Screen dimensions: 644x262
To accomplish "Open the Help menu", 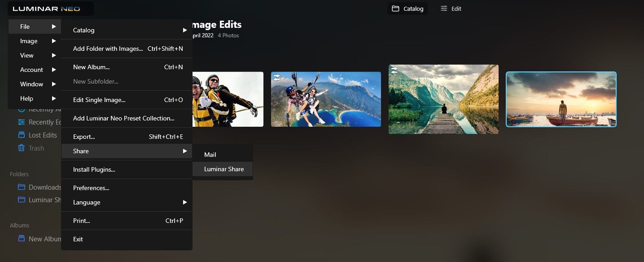I will click(35, 98).
